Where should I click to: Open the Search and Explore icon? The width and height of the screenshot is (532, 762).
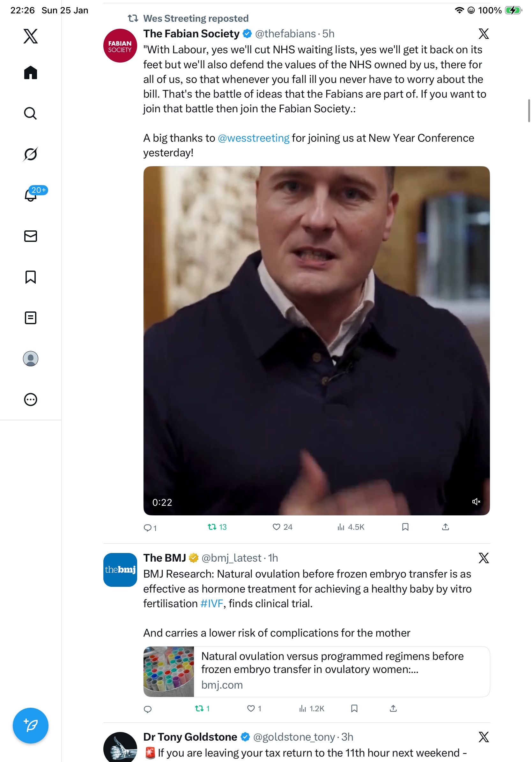coord(31,113)
